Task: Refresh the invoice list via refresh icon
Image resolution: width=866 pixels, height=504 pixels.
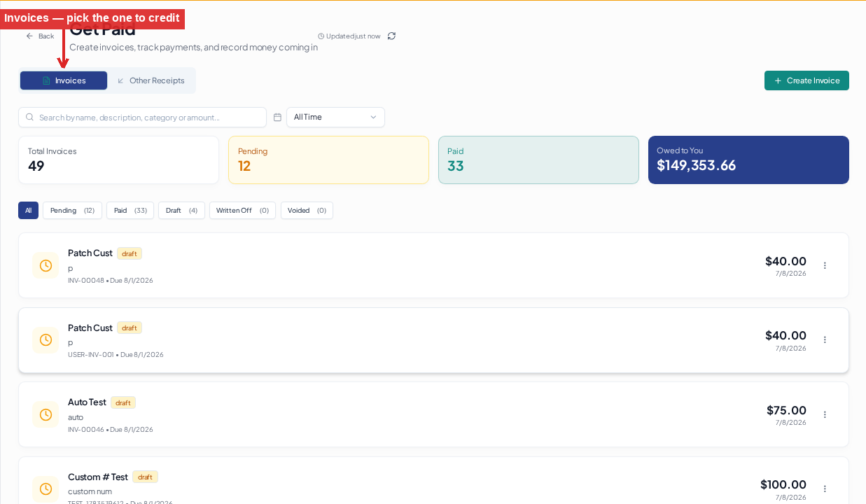Action: point(391,36)
